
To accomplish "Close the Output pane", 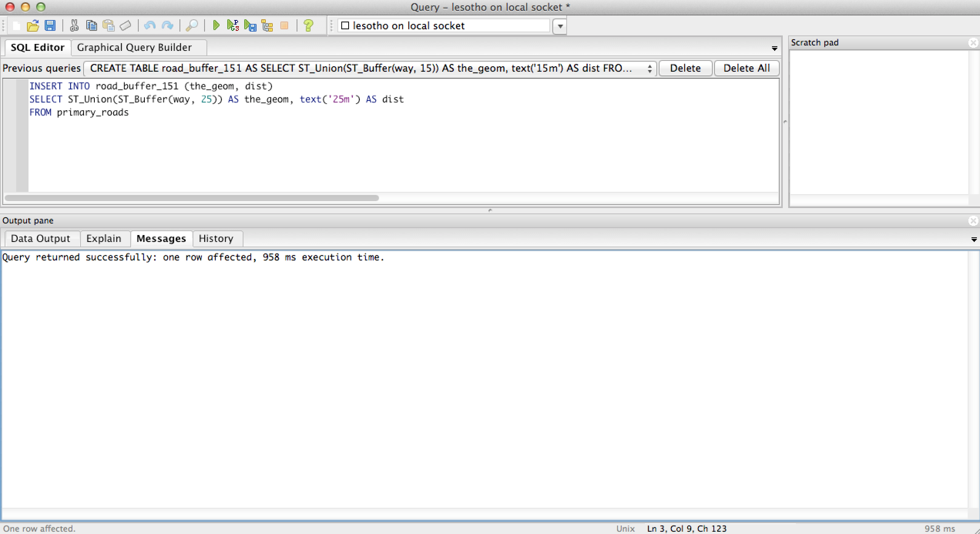I will [973, 221].
